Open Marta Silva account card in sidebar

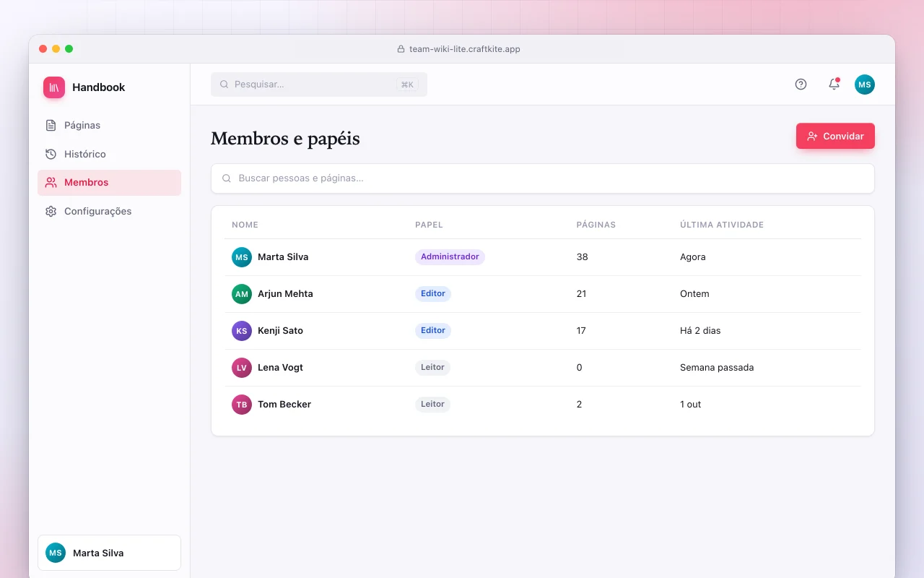[109, 553]
